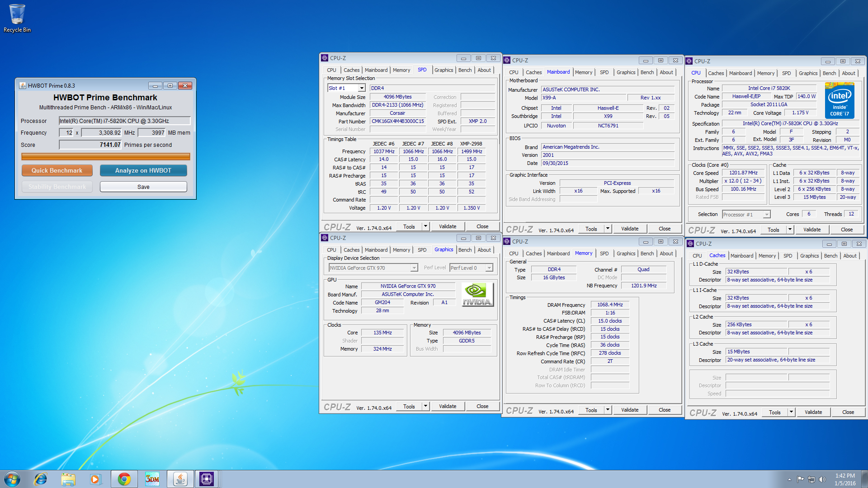
Task: Open the NVIDIA GeForce GTX 970 device dropdown
Action: coord(373,268)
